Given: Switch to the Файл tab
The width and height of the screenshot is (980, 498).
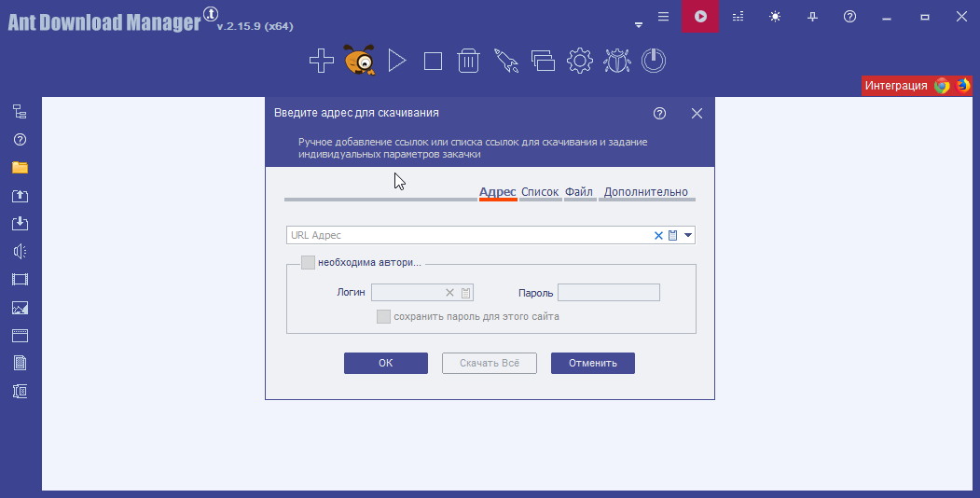Looking at the screenshot, I should [x=579, y=192].
